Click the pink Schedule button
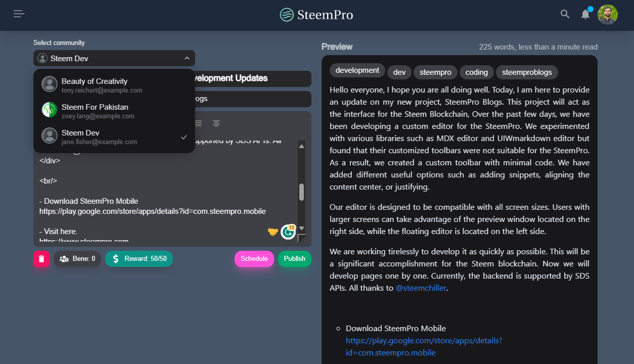634x364 pixels. [x=254, y=259]
